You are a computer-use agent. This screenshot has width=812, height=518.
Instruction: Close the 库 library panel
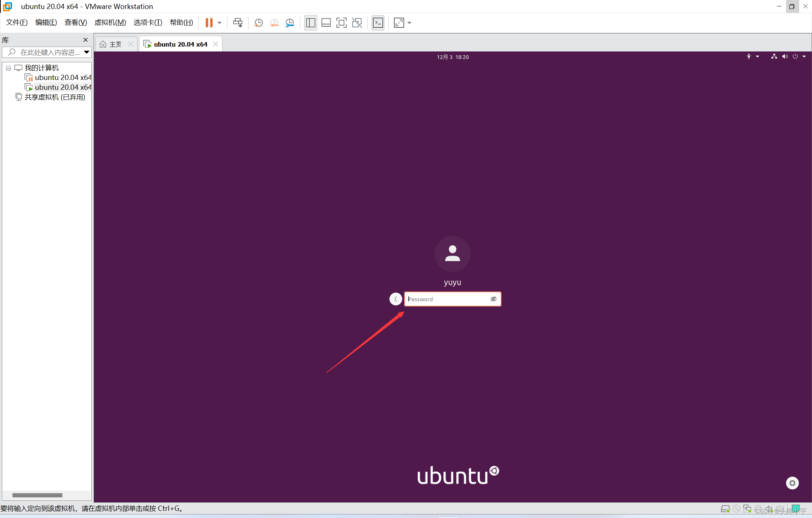85,40
